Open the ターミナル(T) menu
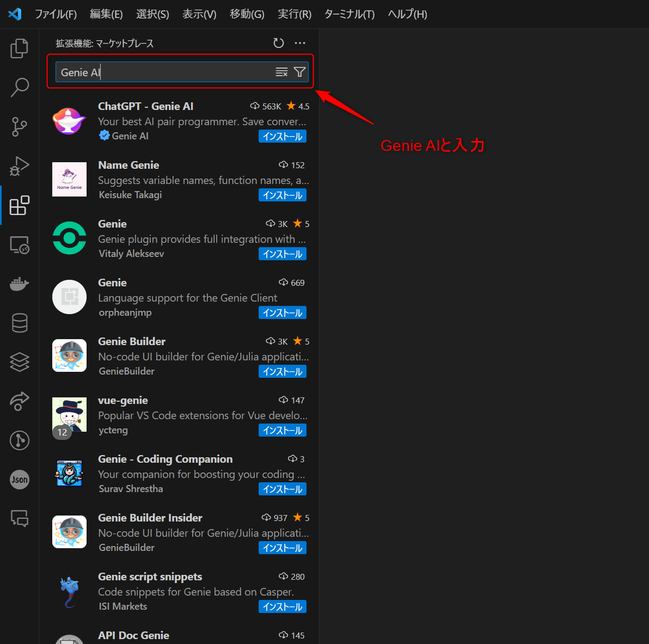 coord(350,14)
